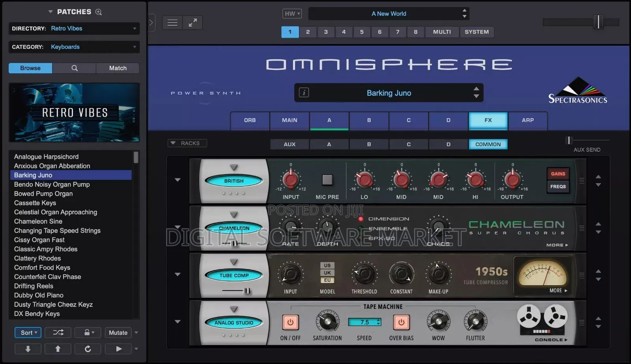
Task: Step to next patch with down arrow
Action: pyautogui.click(x=28, y=349)
